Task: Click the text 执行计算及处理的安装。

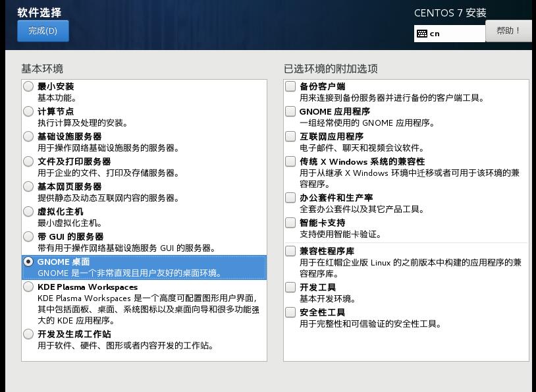Action: (x=82, y=123)
